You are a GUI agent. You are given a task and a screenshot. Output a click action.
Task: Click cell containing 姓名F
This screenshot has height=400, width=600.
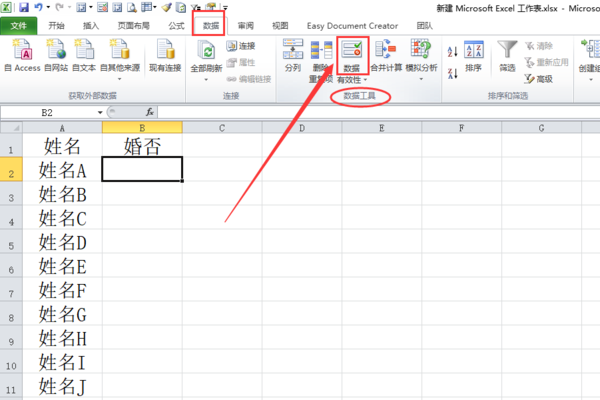pos(62,290)
